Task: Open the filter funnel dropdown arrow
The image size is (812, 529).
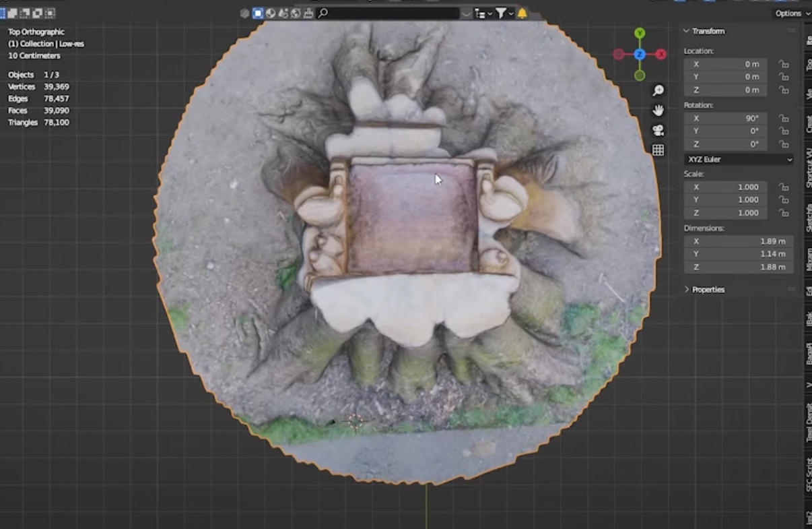Action: [511, 13]
